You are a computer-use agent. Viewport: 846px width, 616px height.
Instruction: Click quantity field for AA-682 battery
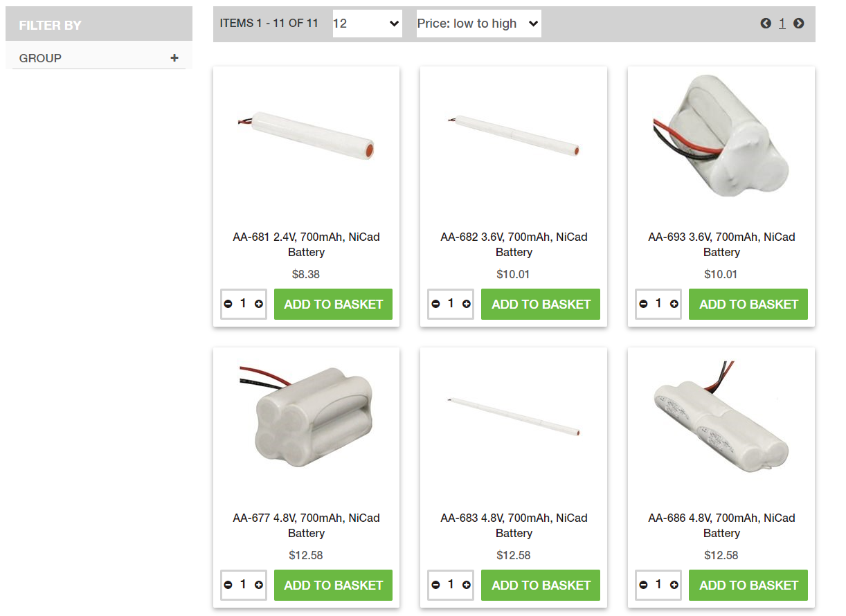451,304
